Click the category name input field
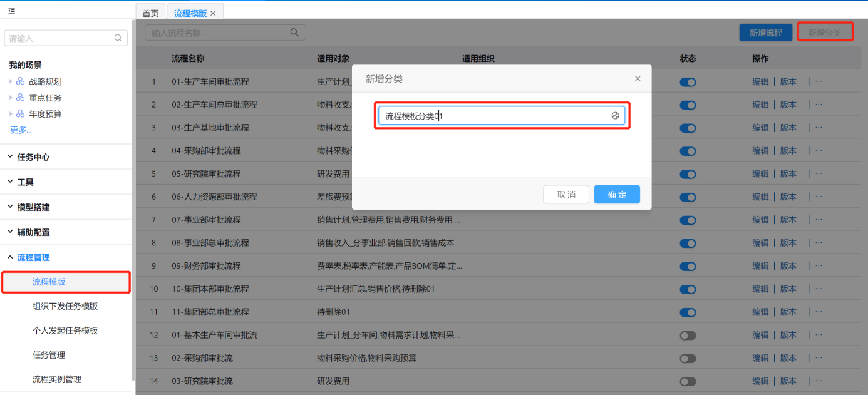 (x=495, y=116)
